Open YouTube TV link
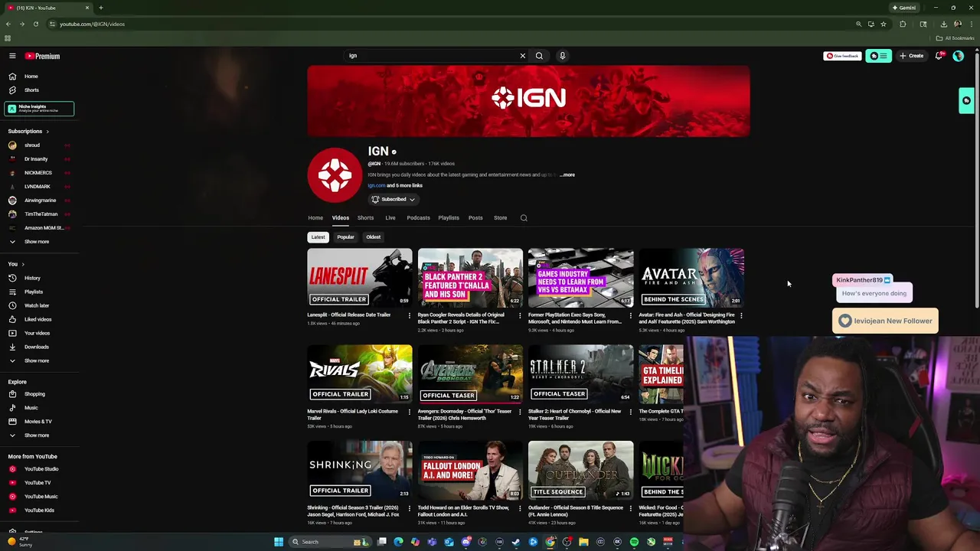 point(38,483)
